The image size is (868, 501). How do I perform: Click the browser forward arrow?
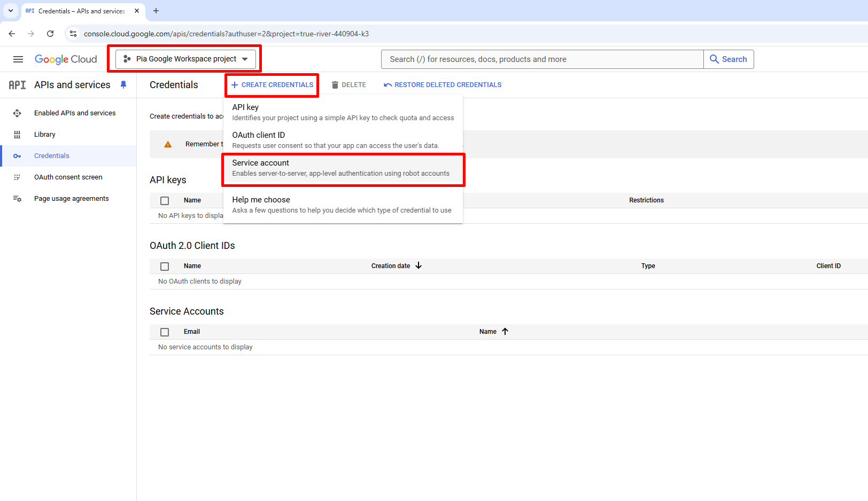[x=31, y=34]
